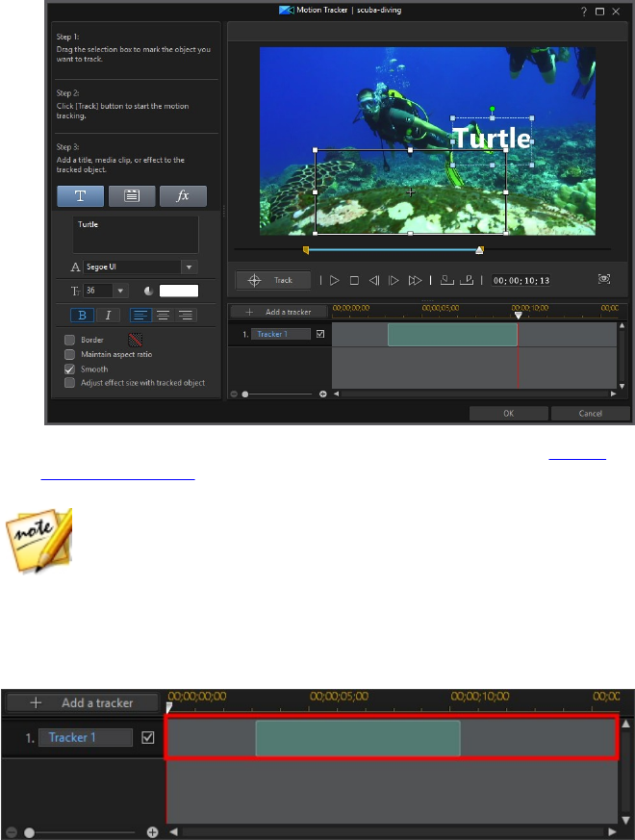Open the Segoe UI font dropdown
This screenshot has width=635, height=840.
pos(189,267)
